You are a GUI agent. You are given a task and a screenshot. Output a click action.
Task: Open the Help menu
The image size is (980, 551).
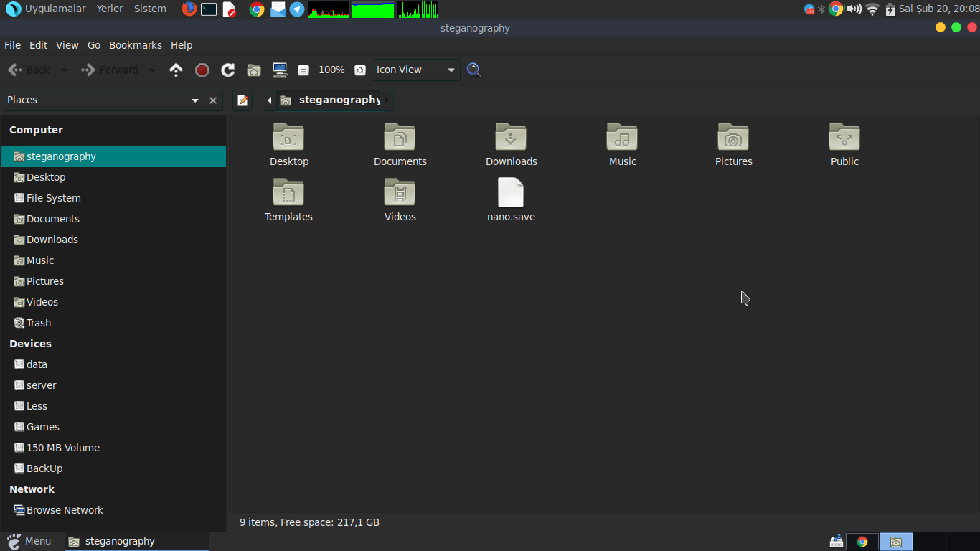(182, 45)
